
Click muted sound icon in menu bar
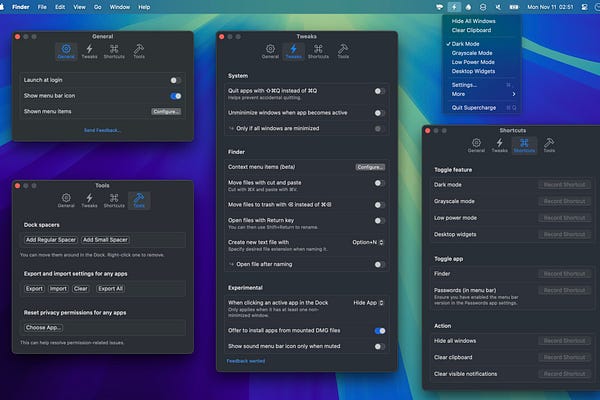coord(498,7)
